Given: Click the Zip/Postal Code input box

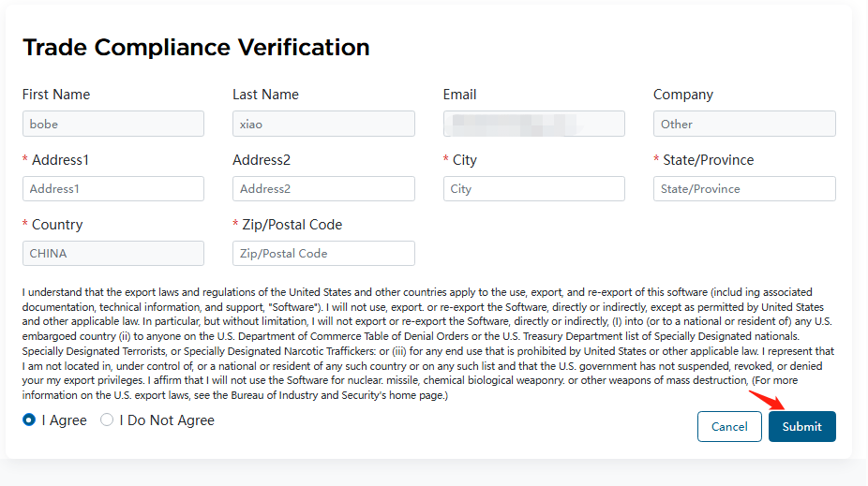Looking at the screenshot, I should (x=323, y=253).
